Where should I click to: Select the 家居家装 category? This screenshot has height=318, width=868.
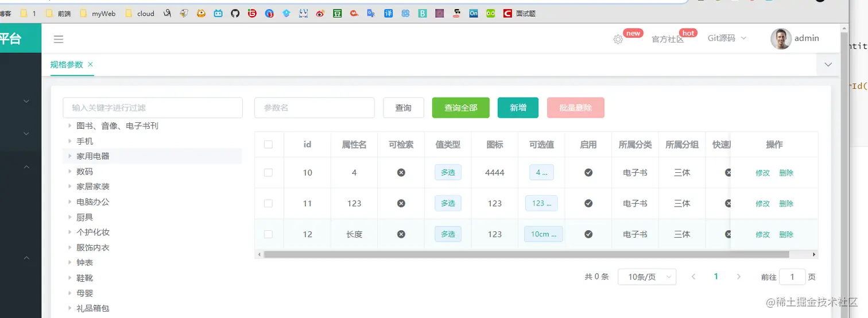[x=93, y=187]
